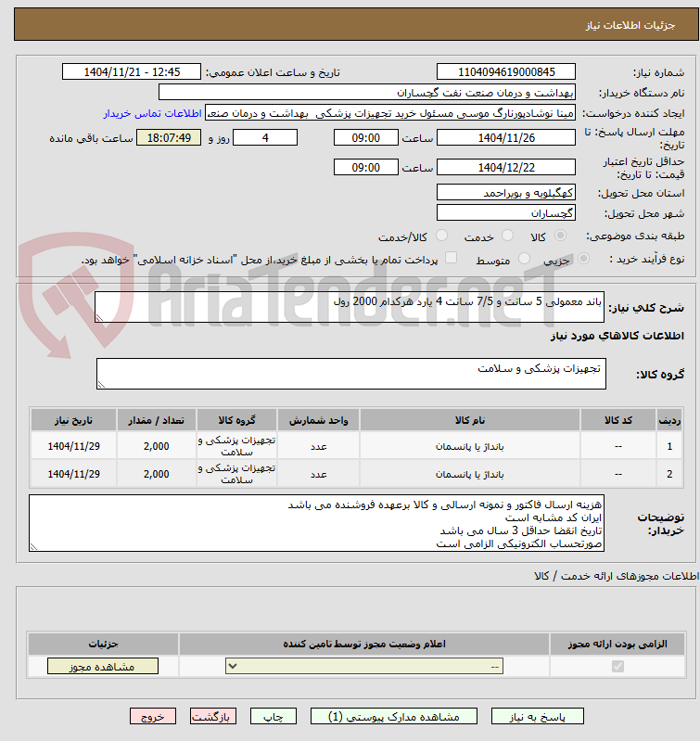Click row 2 date 1404/11/29
Image resolution: width=700 pixels, height=741 pixels.
[73, 474]
